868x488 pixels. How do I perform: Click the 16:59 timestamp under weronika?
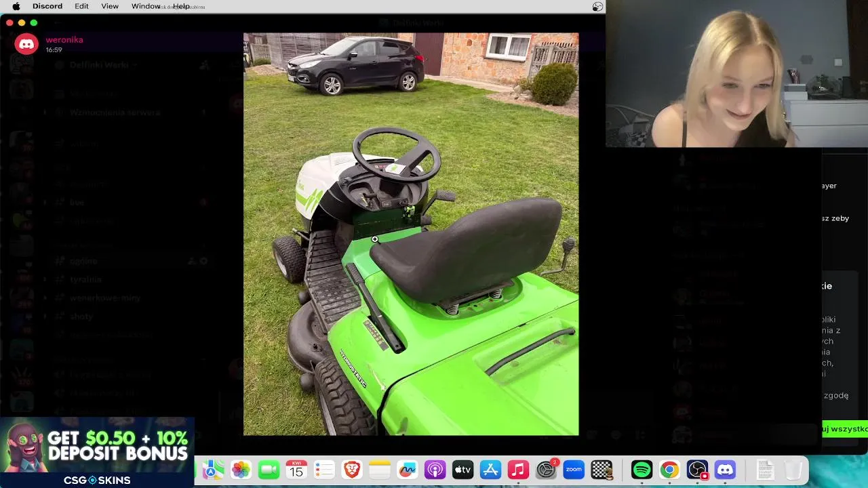(x=54, y=49)
